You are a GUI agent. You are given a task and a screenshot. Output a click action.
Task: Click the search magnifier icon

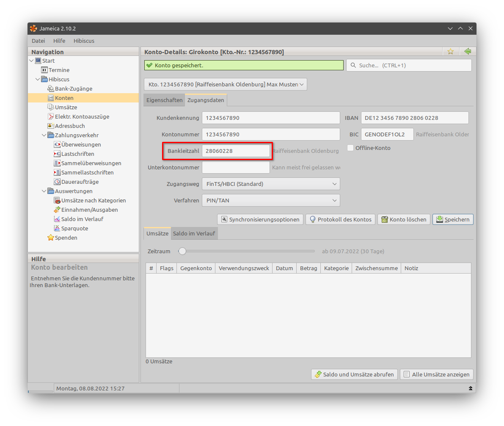pyautogui.click(x=353, y=65)
